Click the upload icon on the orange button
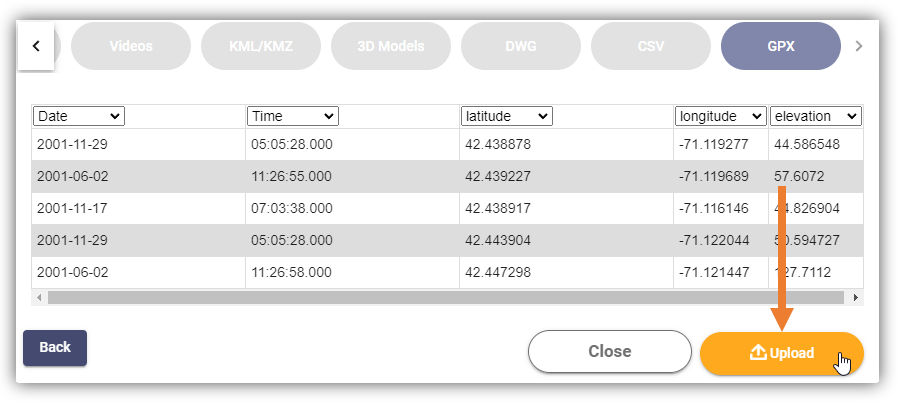The width and height of the screenshot is (898, 403). point(758,353)
